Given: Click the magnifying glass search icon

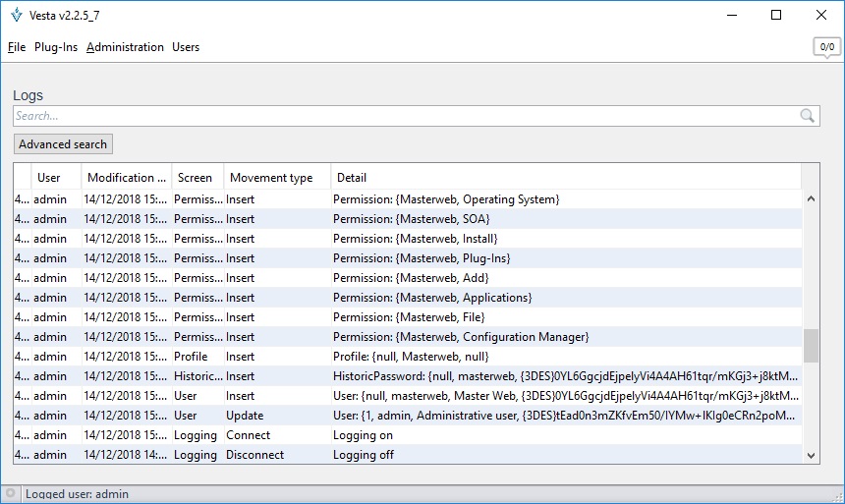Looking at the screenshot, I should pos(808,116).
